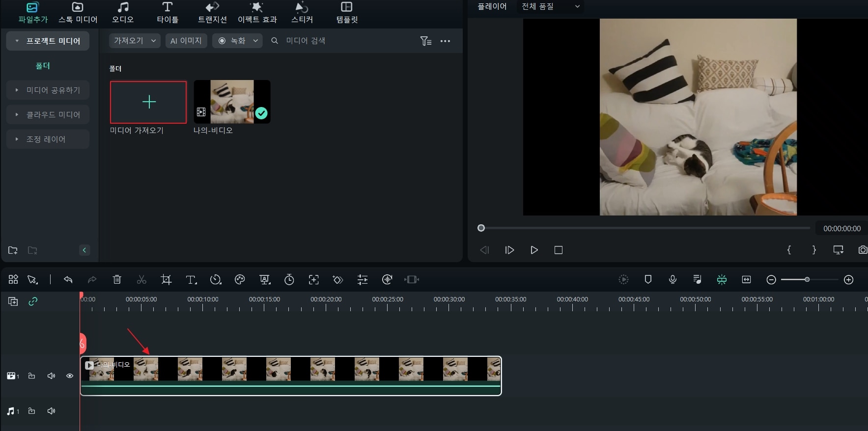Take a snapshot with the camera icon in player

pos(863,250)
